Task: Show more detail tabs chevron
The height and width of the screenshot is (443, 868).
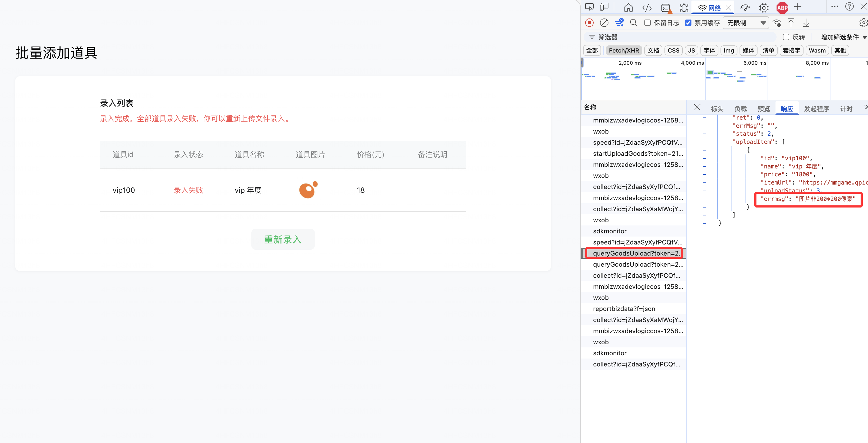Action: [865, 107]
